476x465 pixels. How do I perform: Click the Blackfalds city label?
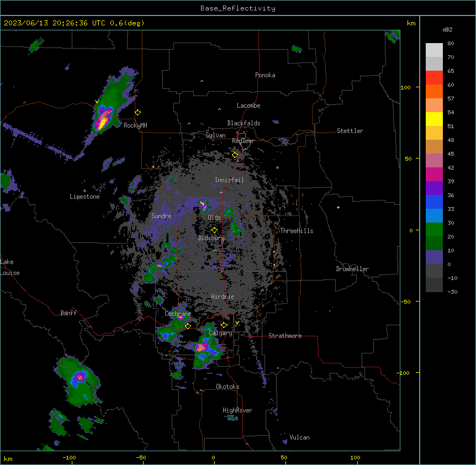click(x=244, y=123)
